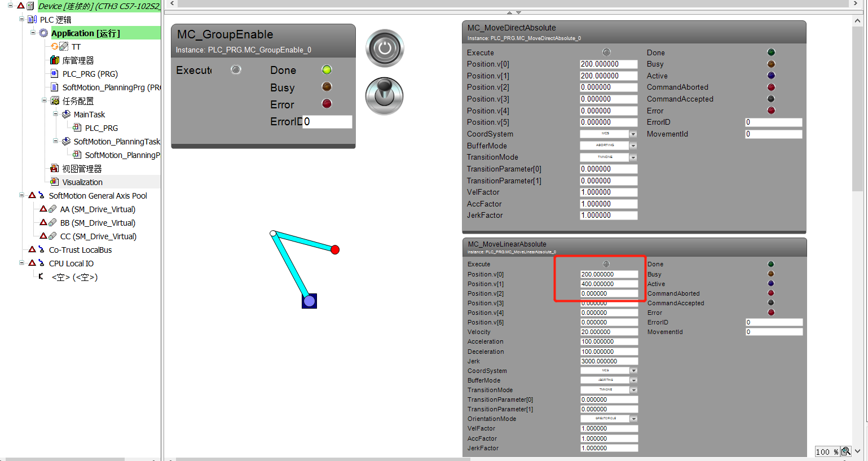This screenshot has width=868, height=461.
Task: Collapse the MainTask node
Action: coord(55,114)
